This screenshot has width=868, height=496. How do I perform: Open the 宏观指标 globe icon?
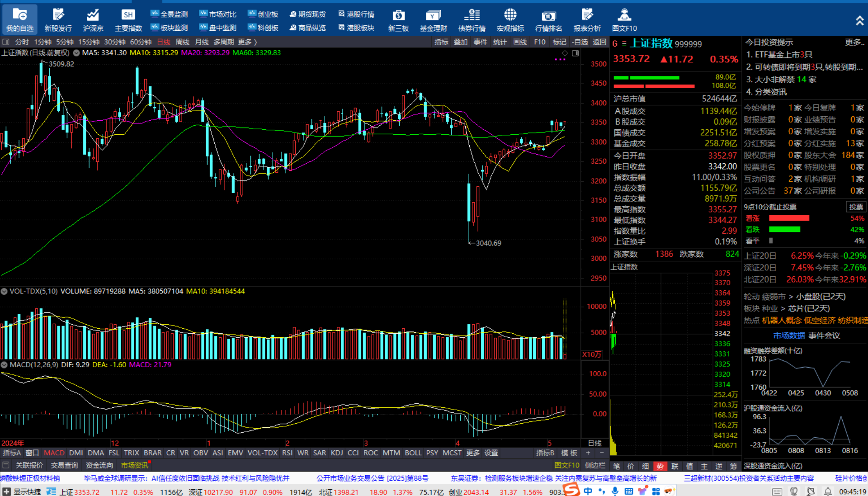(510, 20)
